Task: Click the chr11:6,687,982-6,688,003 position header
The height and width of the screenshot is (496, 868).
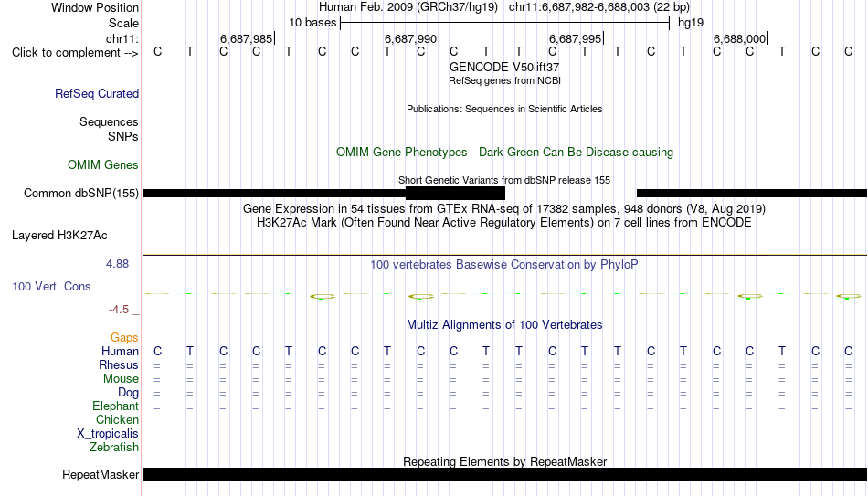Action: point(599,7)
